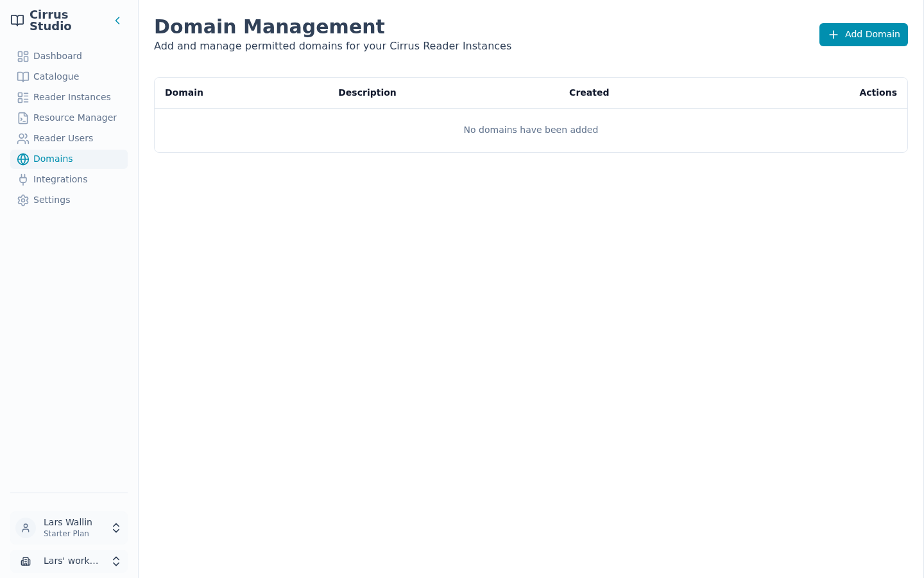Click the Starter Plan label
924x578 pixels.
[x=66, y=534]
